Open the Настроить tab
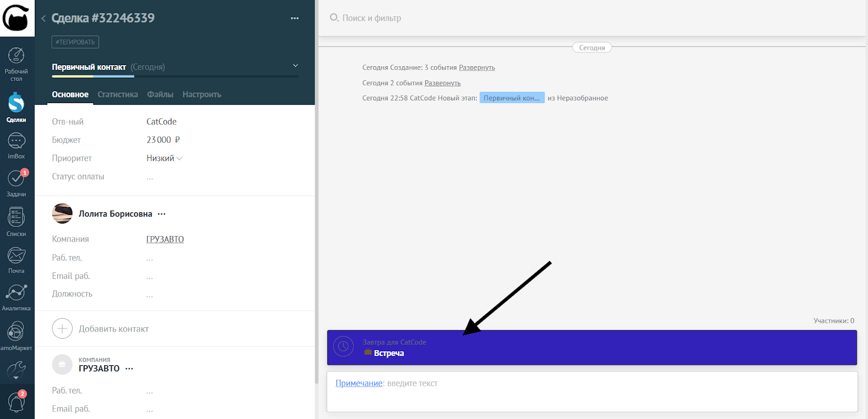Viewport: 868px width, 419px height. (202, 94)
